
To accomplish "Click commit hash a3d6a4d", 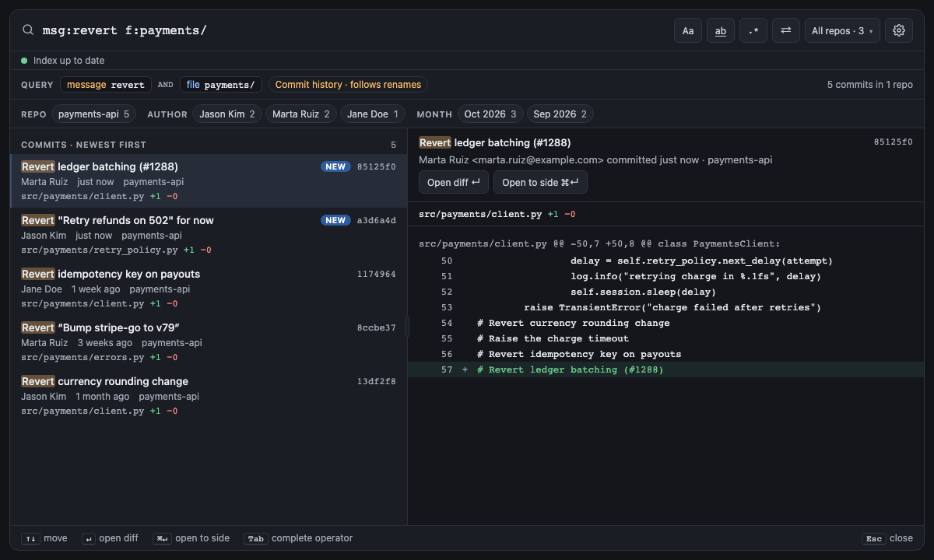I will [x=377, y=220].
